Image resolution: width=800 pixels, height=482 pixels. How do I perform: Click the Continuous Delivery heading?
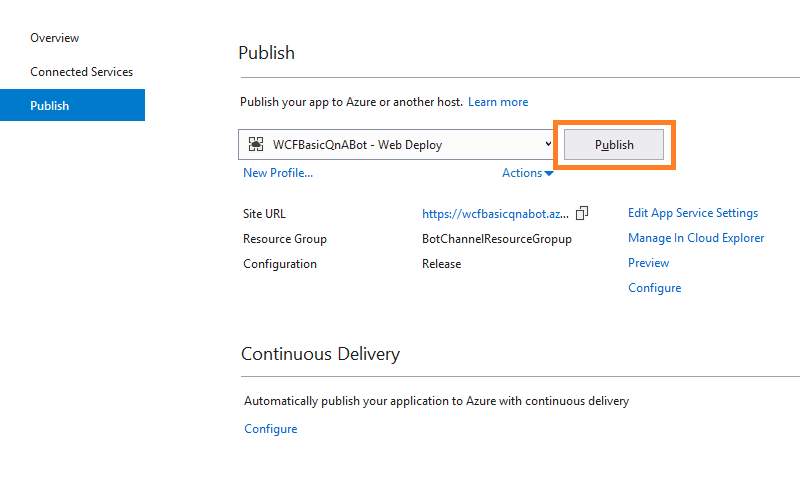[320, 354]
